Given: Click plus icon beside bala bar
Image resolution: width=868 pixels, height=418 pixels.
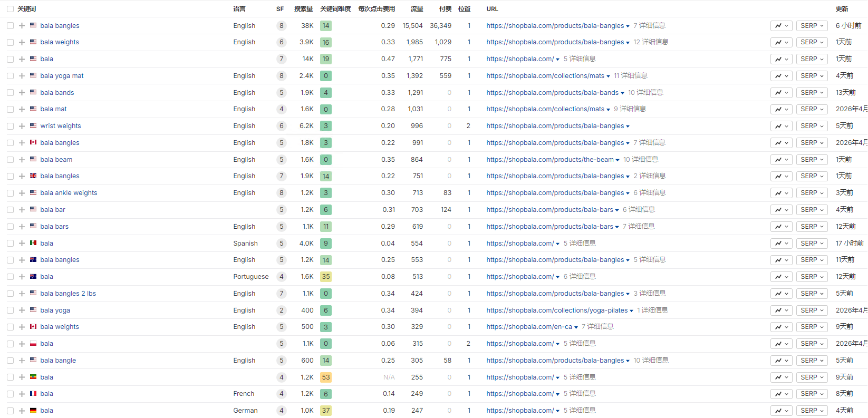Looking at the screenshot, I should point(22,210).
